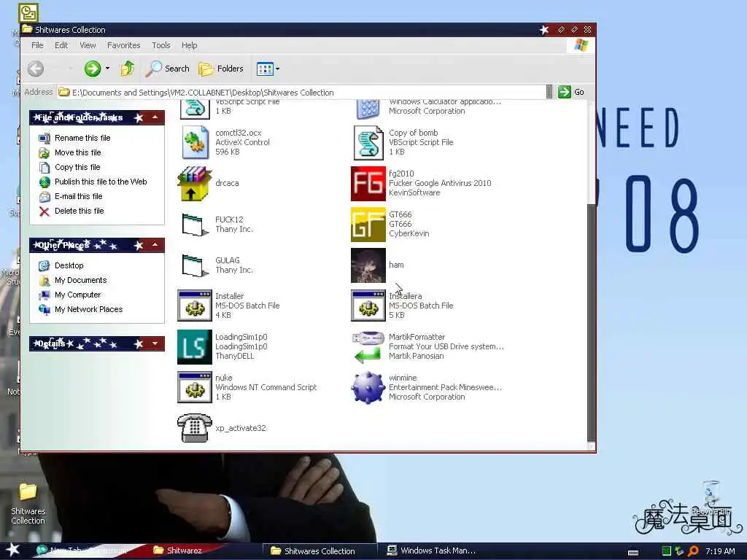747x560 pixels.
Task: Click the Go button
Action: point(571,92)
